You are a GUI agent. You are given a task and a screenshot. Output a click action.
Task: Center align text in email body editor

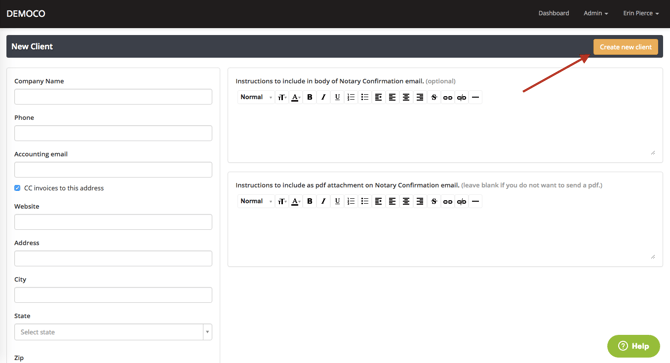(x=406, y=97)
